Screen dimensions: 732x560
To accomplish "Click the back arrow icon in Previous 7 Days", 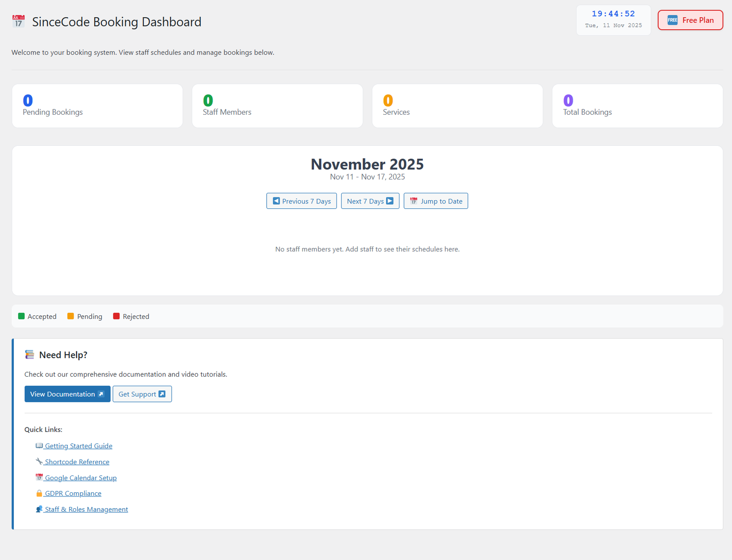I will coord(275,201).
